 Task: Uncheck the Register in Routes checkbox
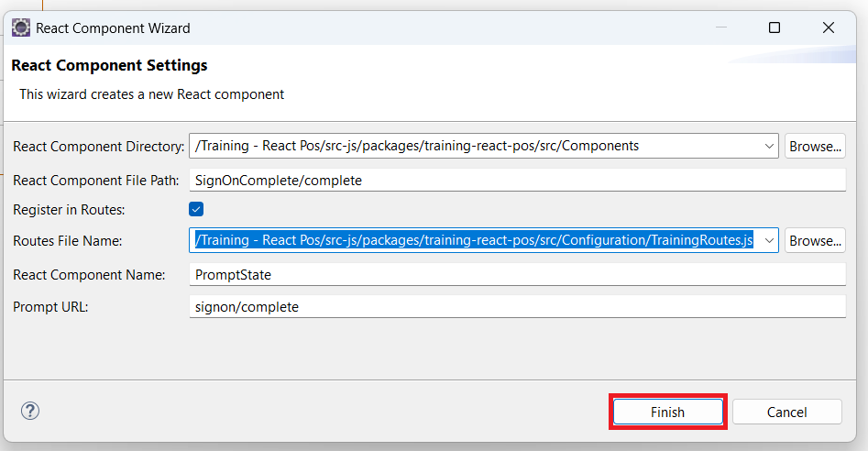[x=196, y=209]
